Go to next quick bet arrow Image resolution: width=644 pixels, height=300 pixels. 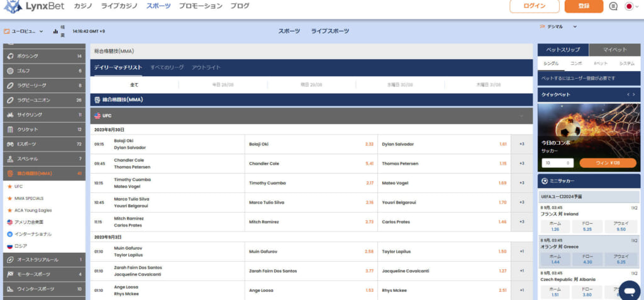634,94
